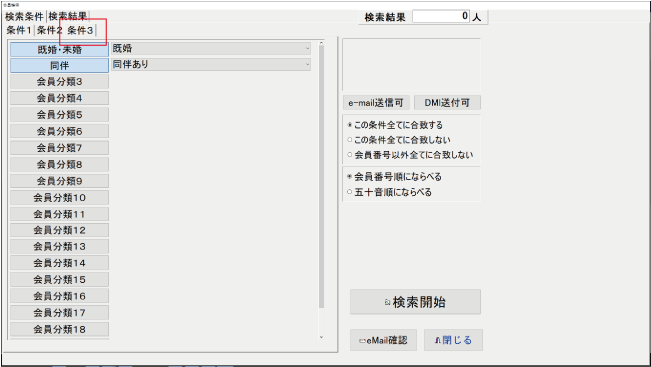This screenshot has width=651, height=367.
Task: Click the 検索結果 count field
Action: pyautogui.click(x=441, y=17)
